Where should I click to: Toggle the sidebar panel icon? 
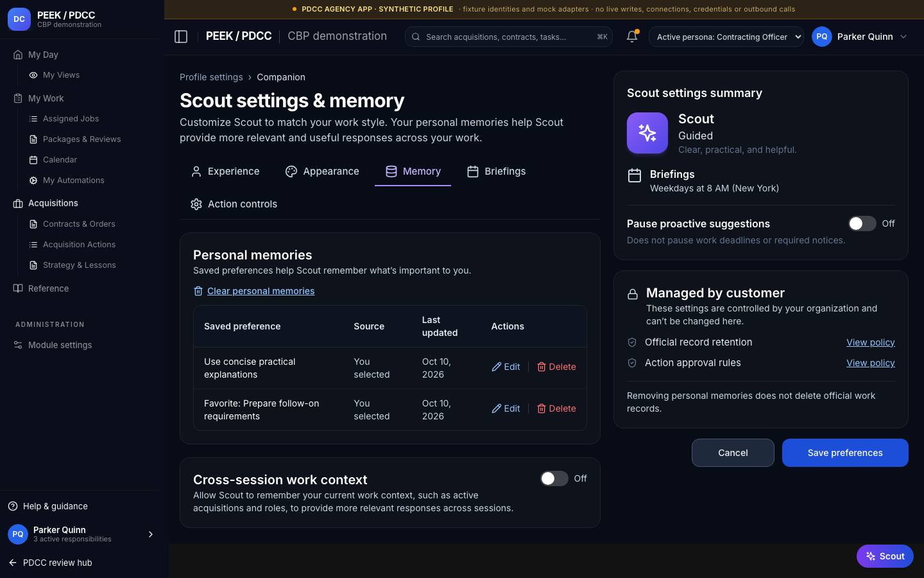click(181, 37)
